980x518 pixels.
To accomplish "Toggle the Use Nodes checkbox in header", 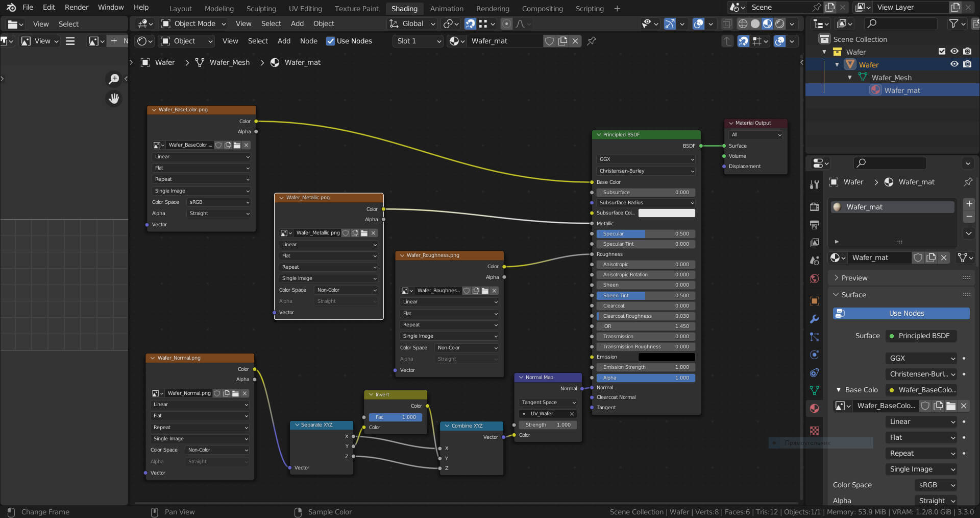I will click(x=330, y=41).
